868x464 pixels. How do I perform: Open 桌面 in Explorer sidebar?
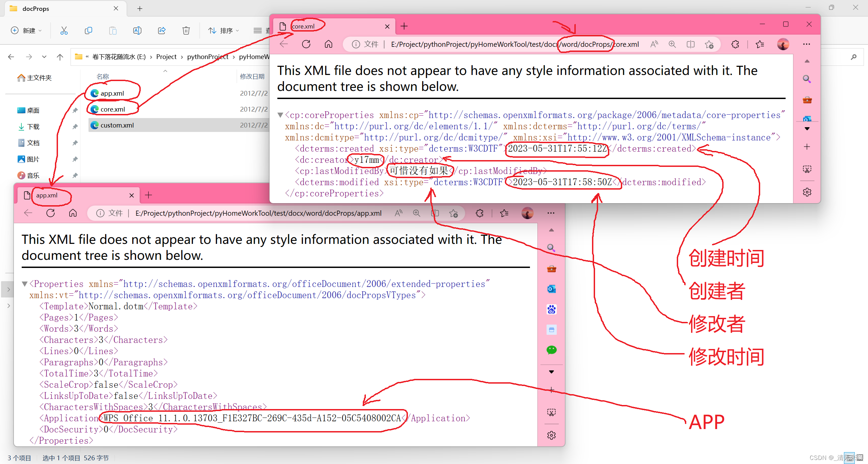point(28,110)
